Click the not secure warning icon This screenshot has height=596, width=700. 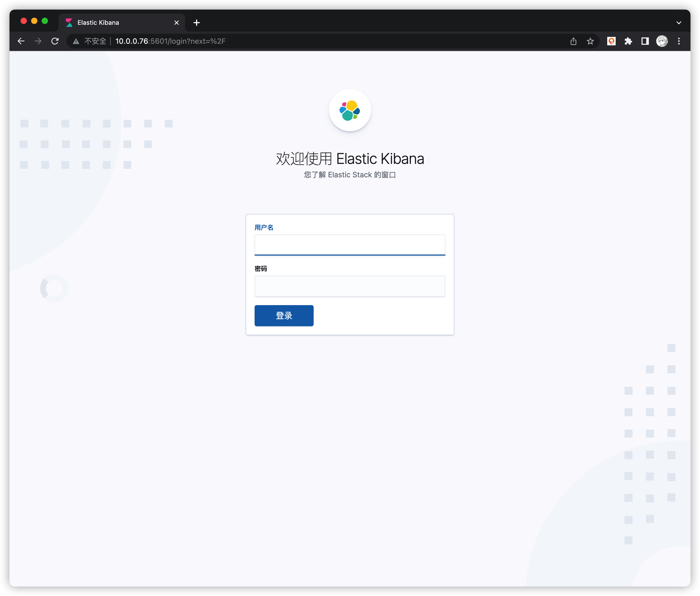pyautogui.click(x=76, y=41)
